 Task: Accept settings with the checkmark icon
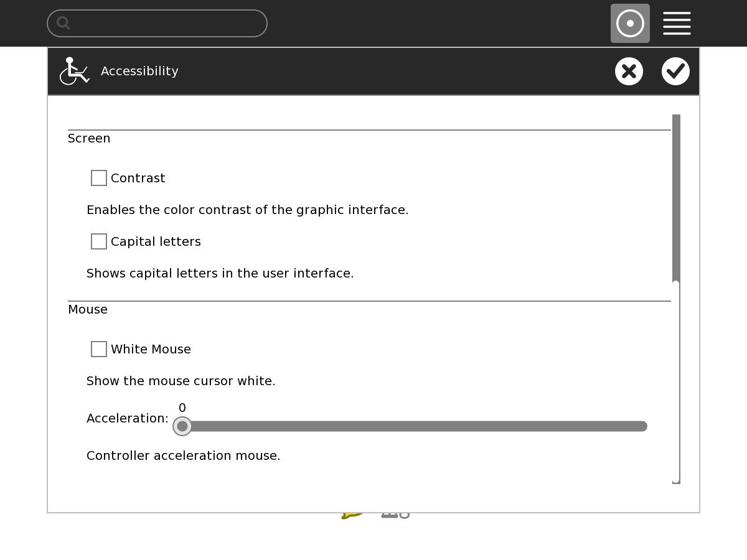coord(675,71)
